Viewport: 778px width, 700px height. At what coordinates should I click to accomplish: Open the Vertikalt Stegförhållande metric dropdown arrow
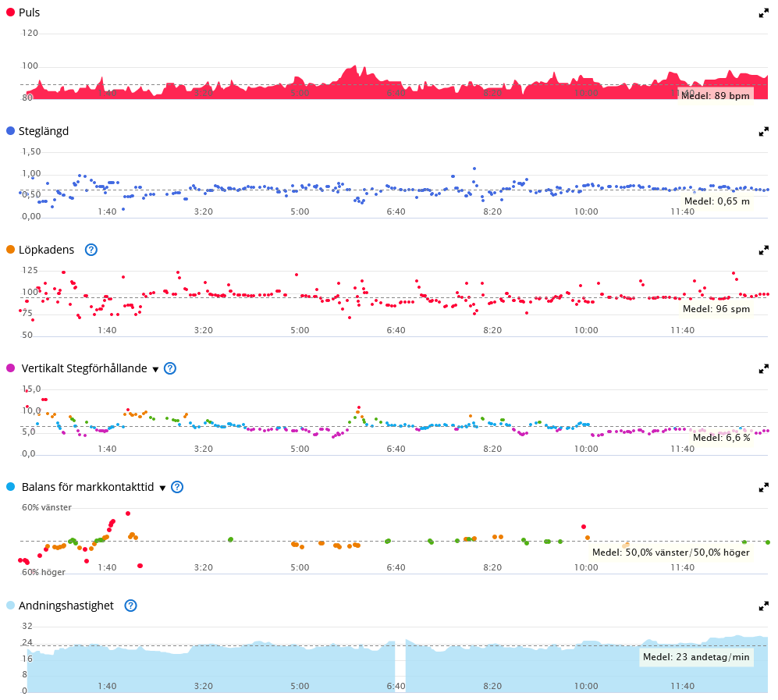155,369
